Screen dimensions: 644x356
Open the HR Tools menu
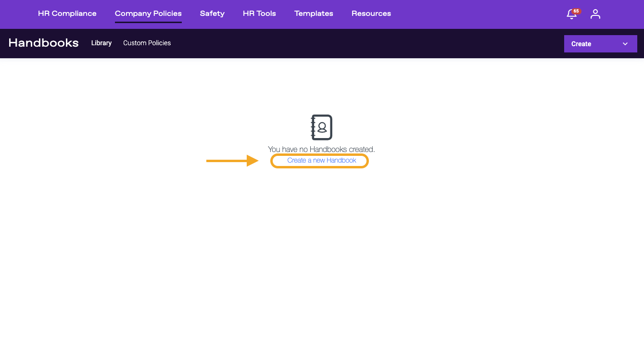click(x=259, y=13)
